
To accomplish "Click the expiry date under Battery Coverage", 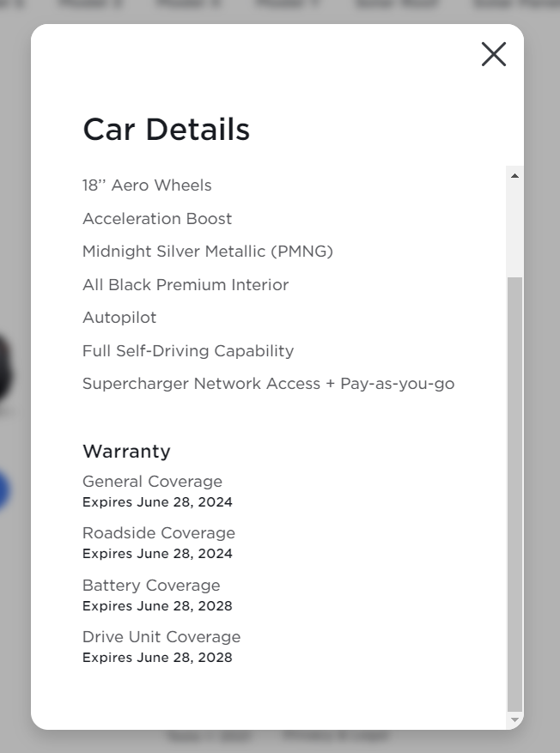I will point(157,606).
